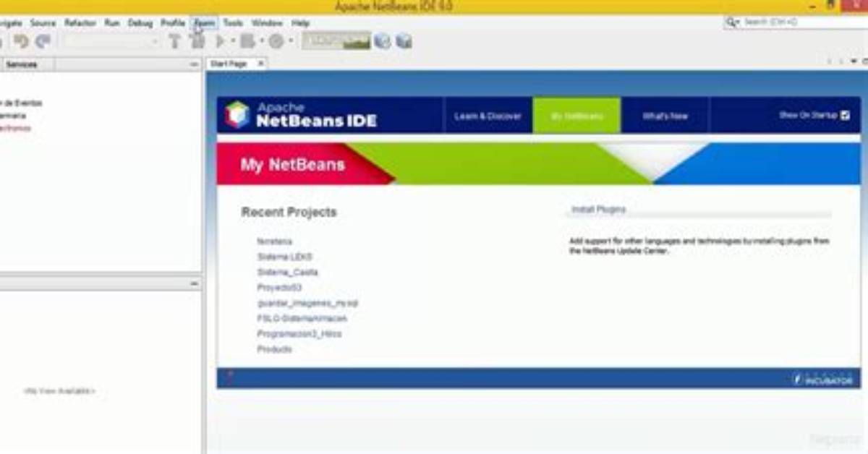Open the Producto recent project

click(275, 349)
